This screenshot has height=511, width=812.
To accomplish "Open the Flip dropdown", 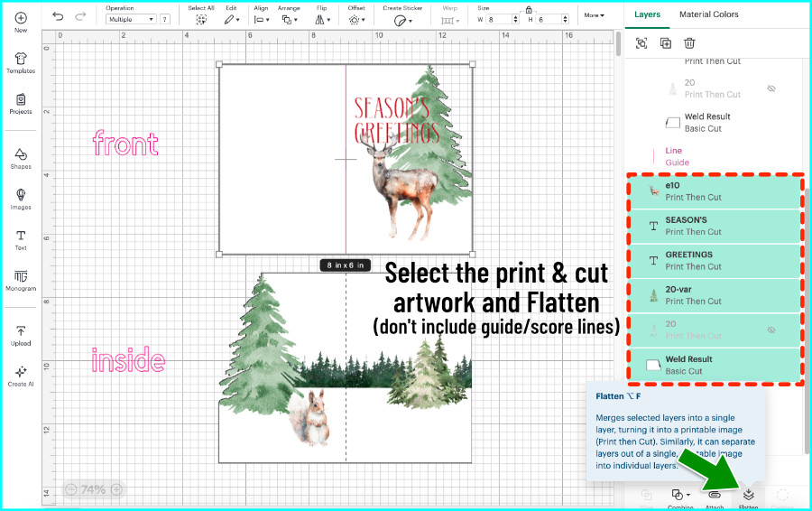I will [x=322, y=19].
